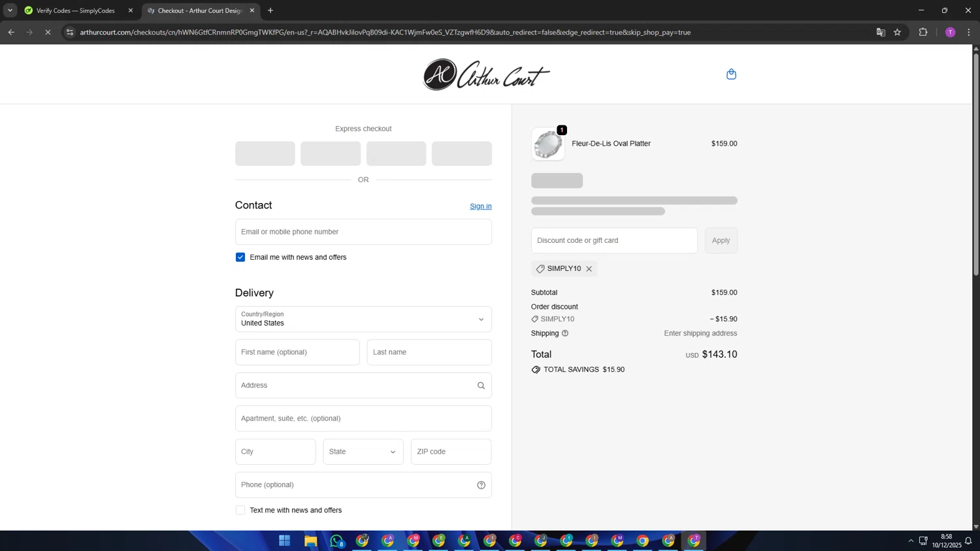The image size is (980, 551).
Task: Expand the Country/Region dropdown
Action: (363, 319)
